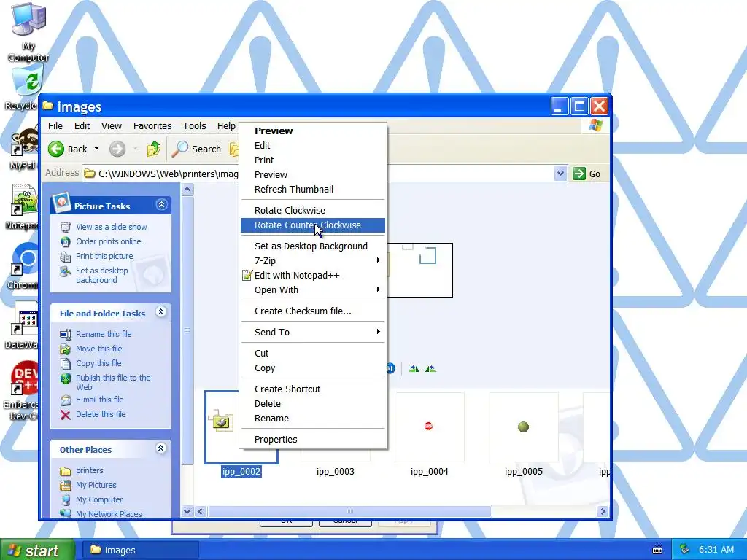The height and width of the screenshot is (560, 747).
Task: Open the Help menu
Action: pos(226,125)
